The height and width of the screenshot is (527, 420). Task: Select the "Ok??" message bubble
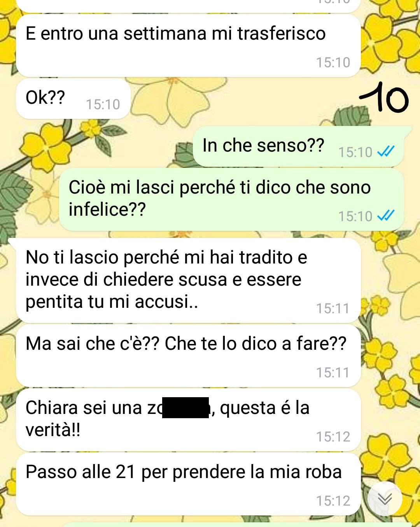(73, 99)
